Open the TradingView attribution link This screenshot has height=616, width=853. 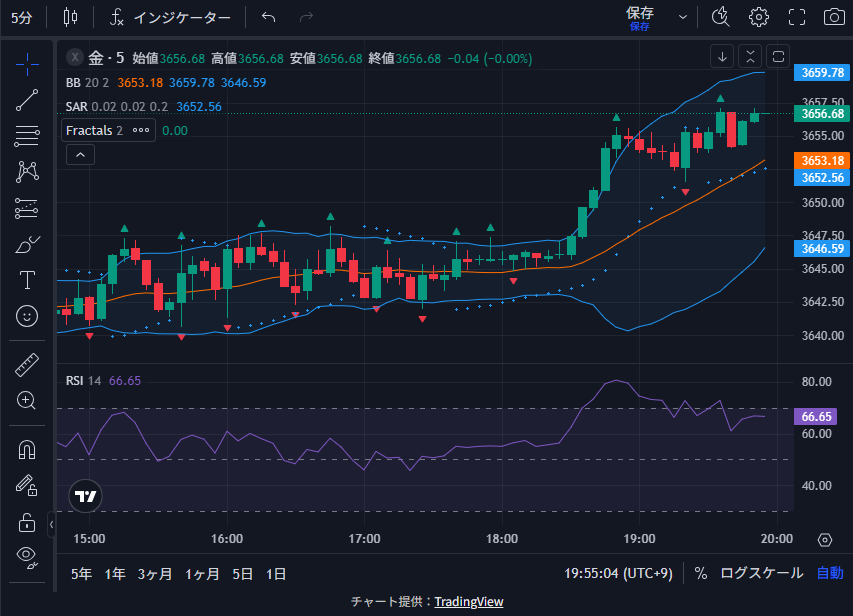pos(468,601)
